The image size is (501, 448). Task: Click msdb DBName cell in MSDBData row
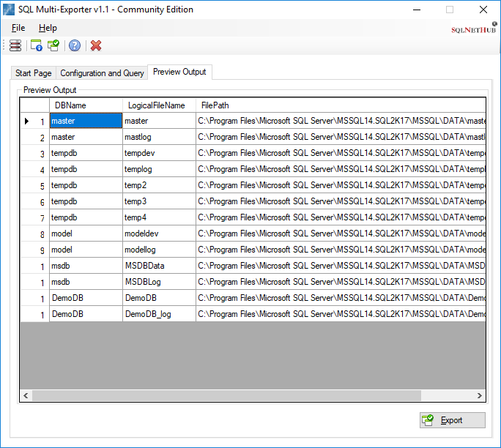point(86,266)
